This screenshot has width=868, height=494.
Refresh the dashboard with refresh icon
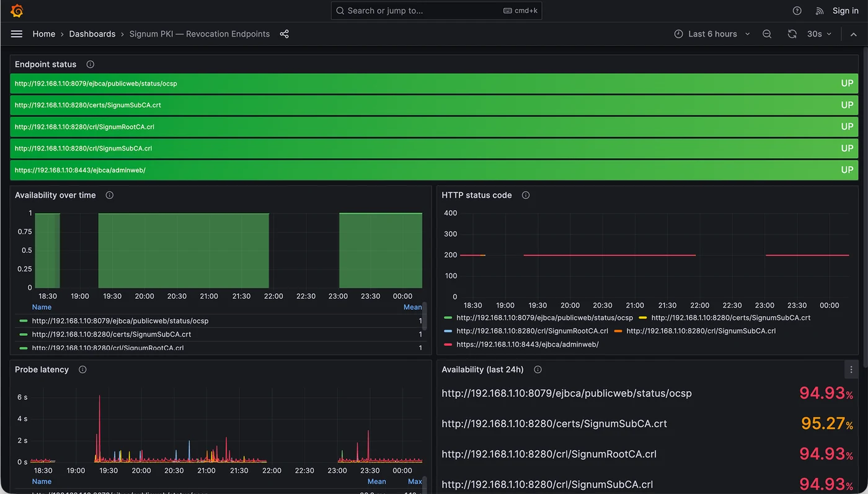(x=792, y=34)
